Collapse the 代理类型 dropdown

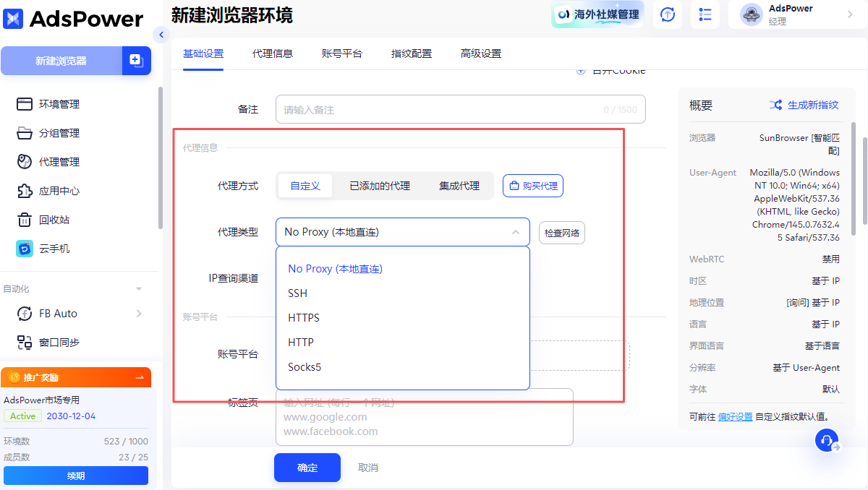point(516,232)
